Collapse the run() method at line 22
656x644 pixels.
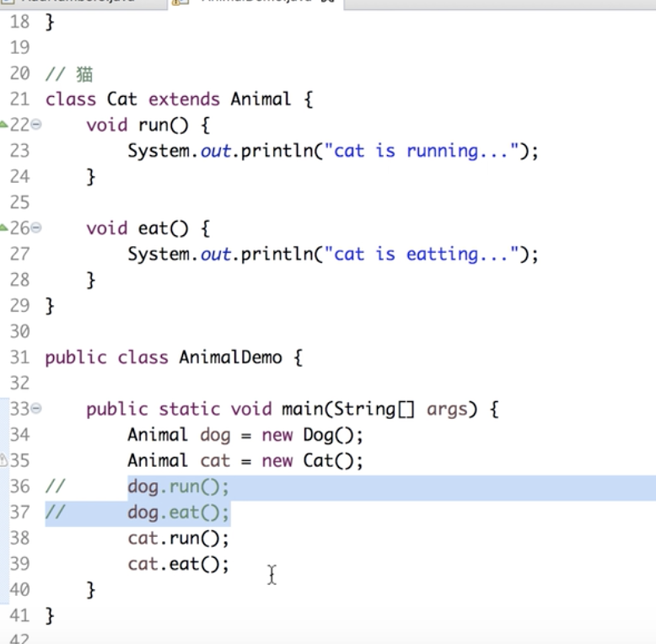(x=36, y=126)
